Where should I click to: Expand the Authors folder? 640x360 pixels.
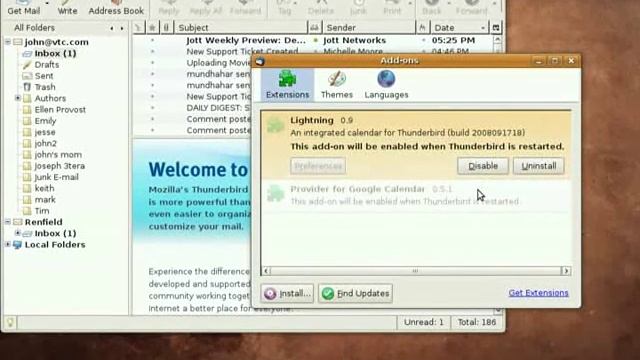tap(18, 98)
